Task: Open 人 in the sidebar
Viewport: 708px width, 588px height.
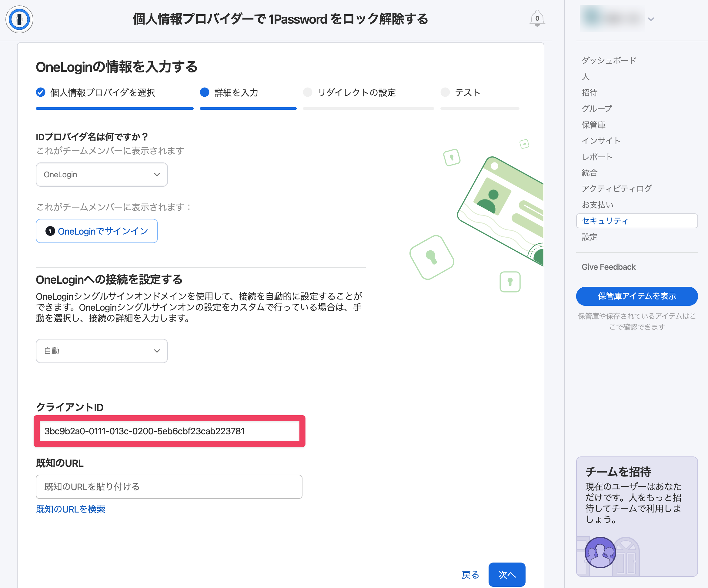Action: click(x=586, y=77)
